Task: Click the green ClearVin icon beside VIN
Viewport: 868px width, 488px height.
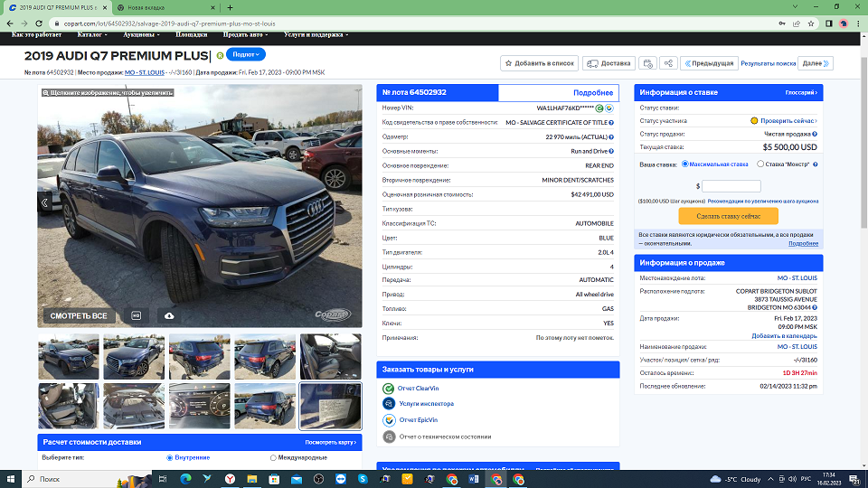Action: click(x=599, y=108)
